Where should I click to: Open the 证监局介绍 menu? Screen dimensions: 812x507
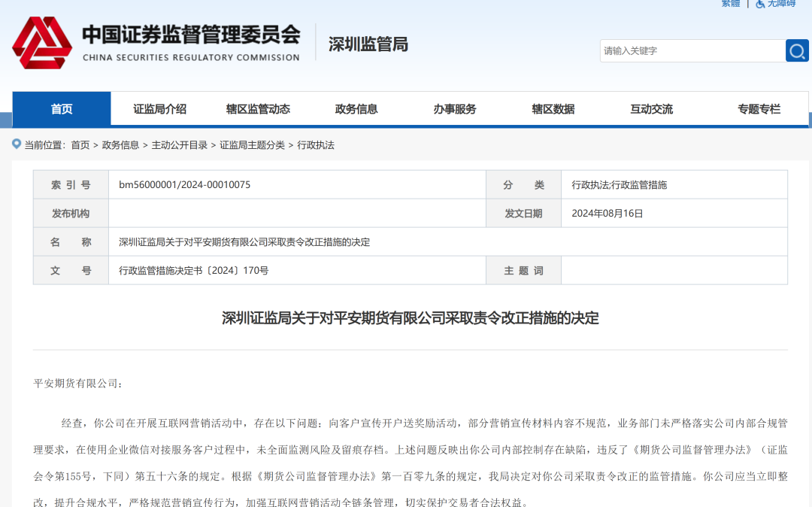pos(159,109)
